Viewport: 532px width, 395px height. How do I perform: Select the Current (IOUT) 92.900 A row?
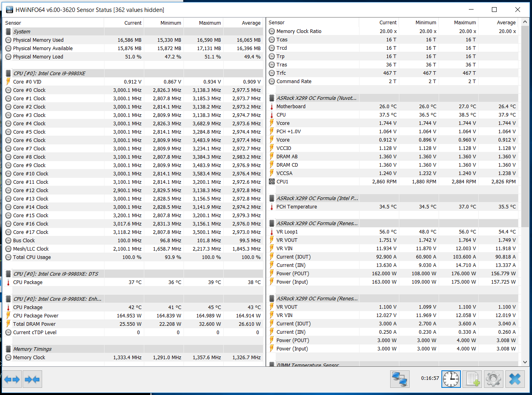point(393,257)
